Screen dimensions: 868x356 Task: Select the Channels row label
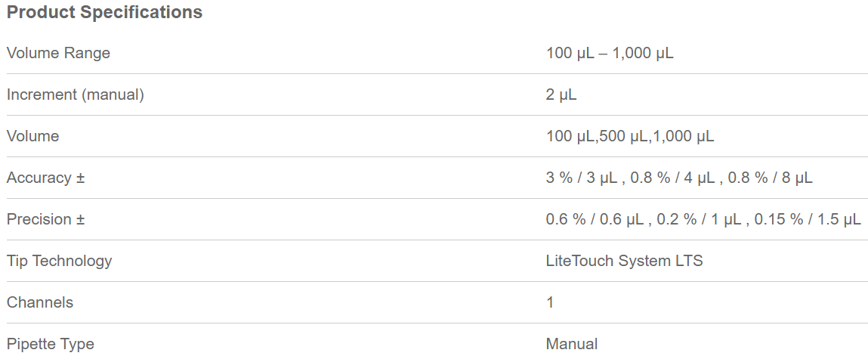tap(40, 302)
